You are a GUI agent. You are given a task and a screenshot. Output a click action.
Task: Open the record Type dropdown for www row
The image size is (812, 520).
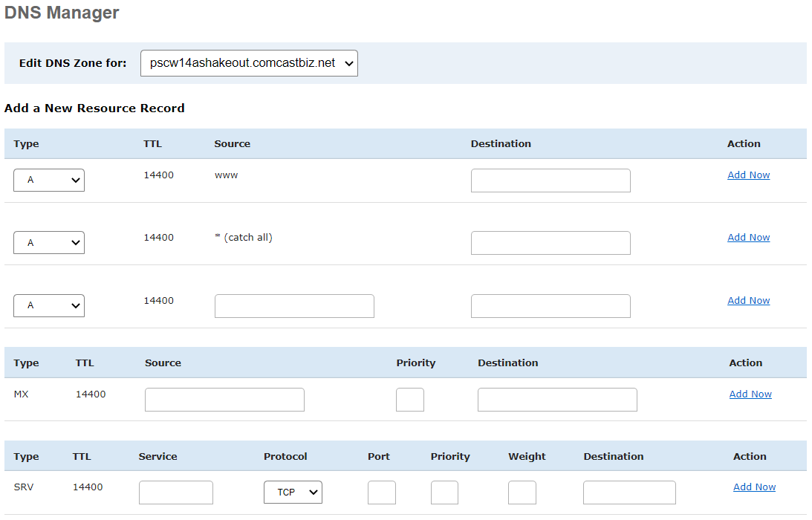[x=48, y=180]
